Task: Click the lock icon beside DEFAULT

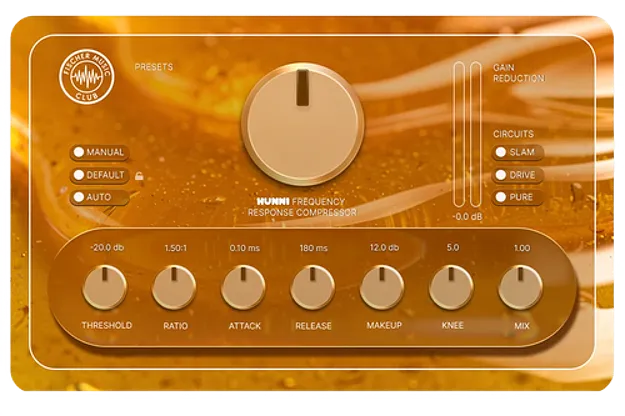Action: [x=139, y=176]
